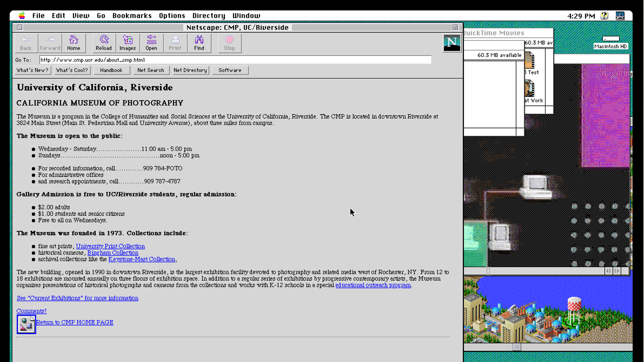Click Return to CMP HOME PAGE link
This screenshot has width=644, height=362.
(x=75, y=322)
